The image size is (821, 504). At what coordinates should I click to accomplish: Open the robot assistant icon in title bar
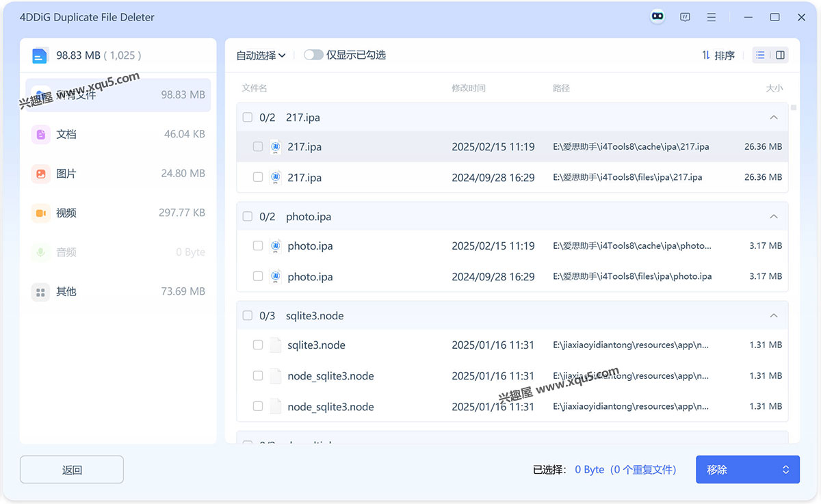(x=657, y=17)
